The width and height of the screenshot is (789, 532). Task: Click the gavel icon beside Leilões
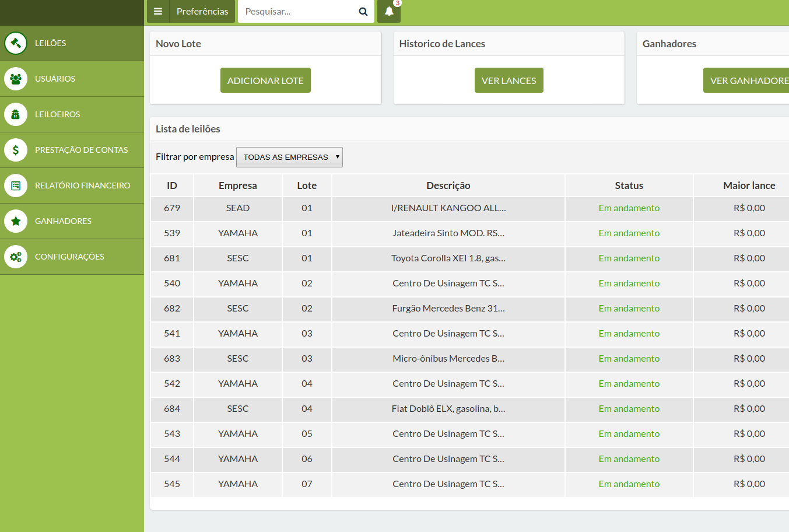[16, 43]
